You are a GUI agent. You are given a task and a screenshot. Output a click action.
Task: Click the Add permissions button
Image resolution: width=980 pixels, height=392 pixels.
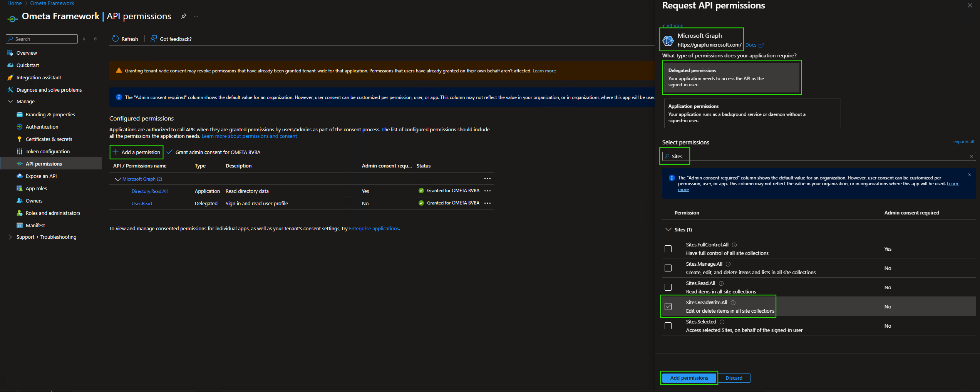point(689,378)
